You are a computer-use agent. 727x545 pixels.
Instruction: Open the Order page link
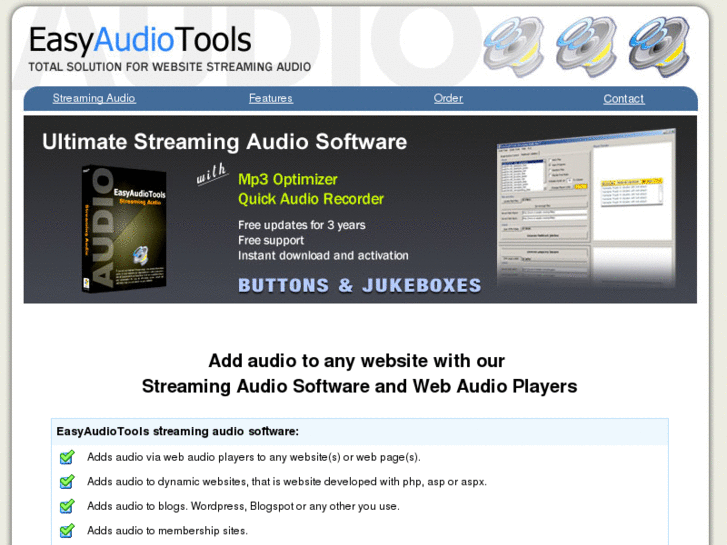[448, 98]
